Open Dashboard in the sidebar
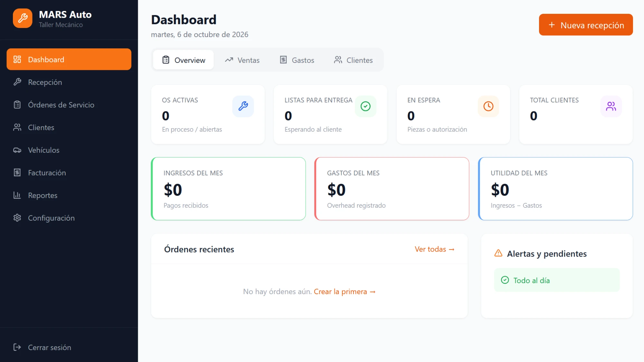This screenshot has width=644, height=362. pos(69,59)
